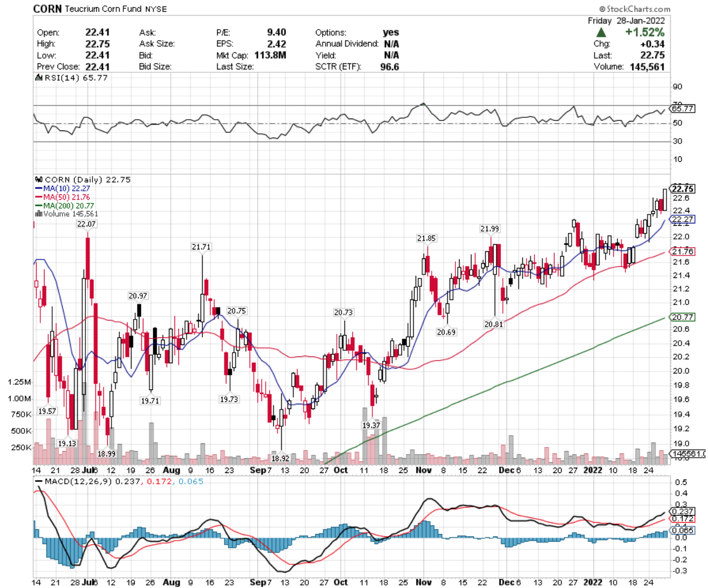Click the 22.07 peak price annotation
708x588 pixels.
86,224
